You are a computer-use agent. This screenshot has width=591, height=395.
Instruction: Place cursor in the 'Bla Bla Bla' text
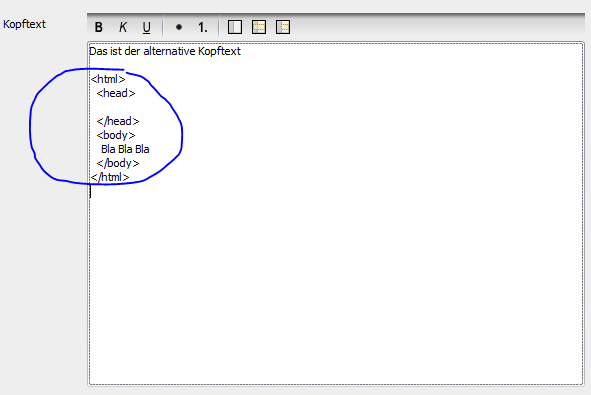click(125, 149)
